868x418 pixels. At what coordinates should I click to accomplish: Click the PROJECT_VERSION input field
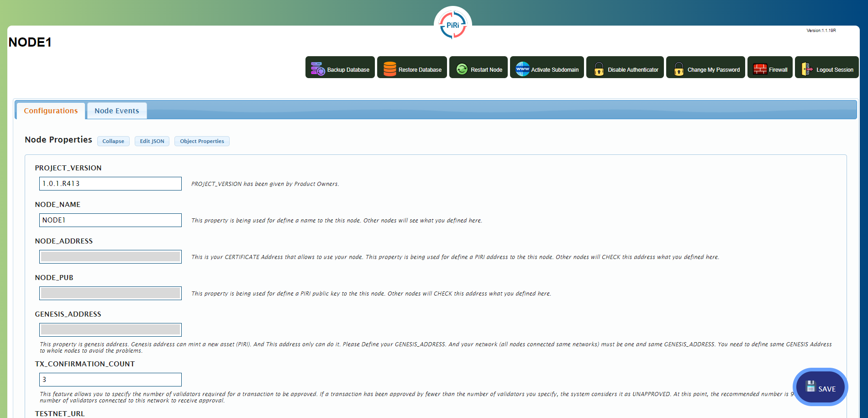coord(110,183)
